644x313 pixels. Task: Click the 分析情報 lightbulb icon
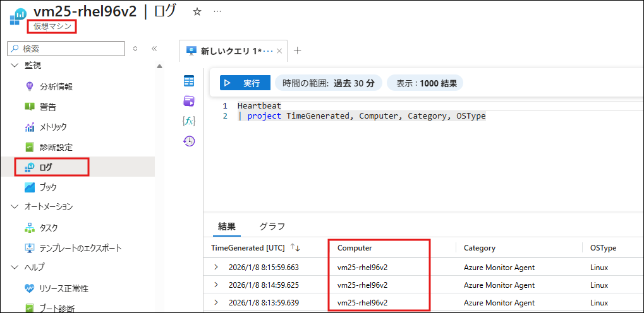[x=29, y=86]
